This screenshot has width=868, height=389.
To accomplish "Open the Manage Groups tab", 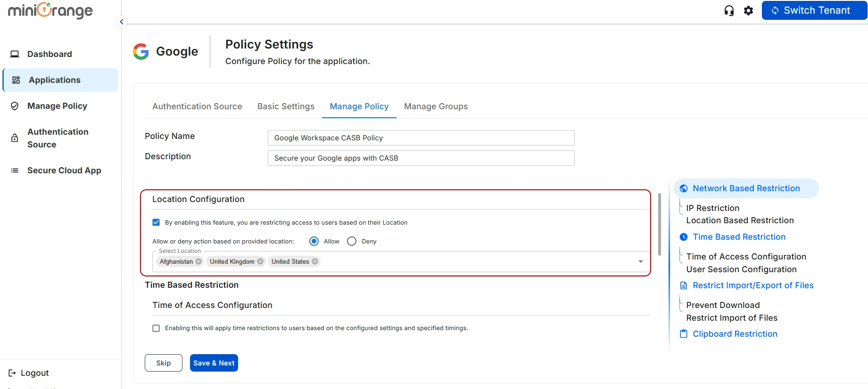I will (436, 106).
